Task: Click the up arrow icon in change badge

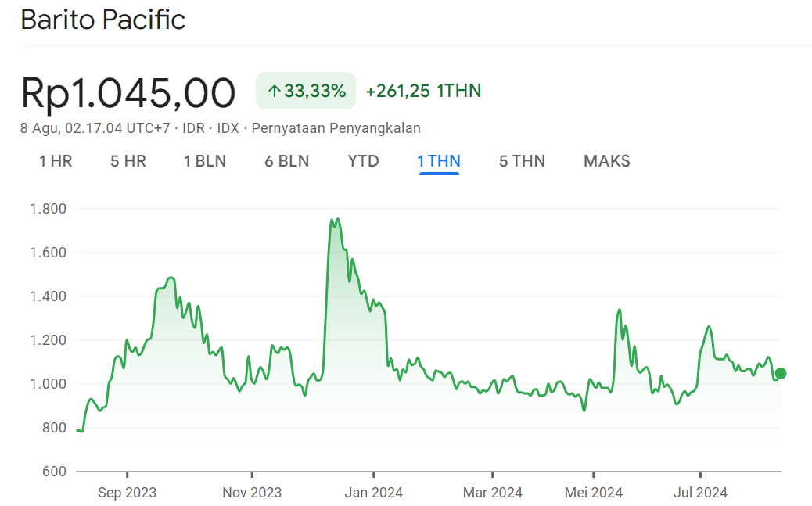Action: click(274, 92)
